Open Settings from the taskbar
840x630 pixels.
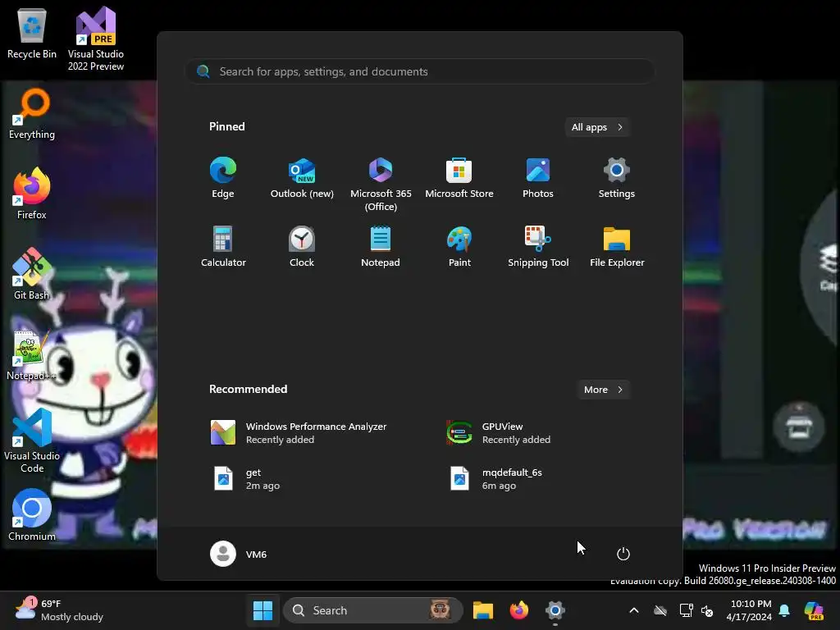pos(555,610)
